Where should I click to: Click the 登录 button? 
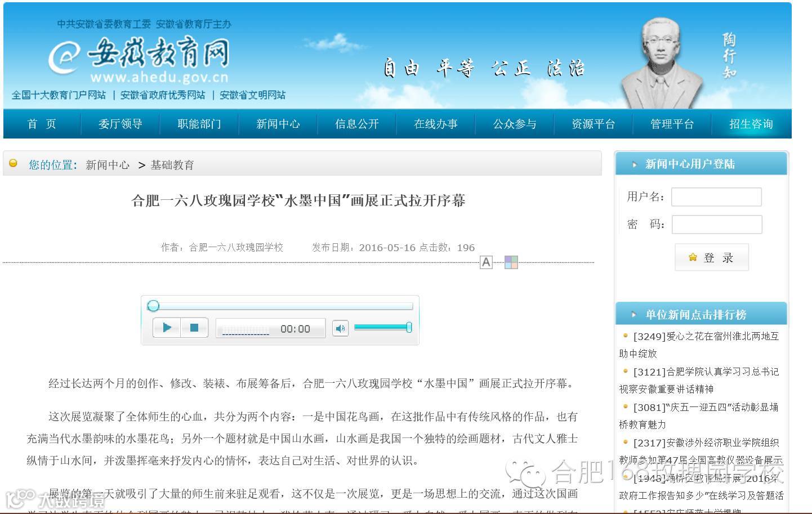[x=712, y=258]
